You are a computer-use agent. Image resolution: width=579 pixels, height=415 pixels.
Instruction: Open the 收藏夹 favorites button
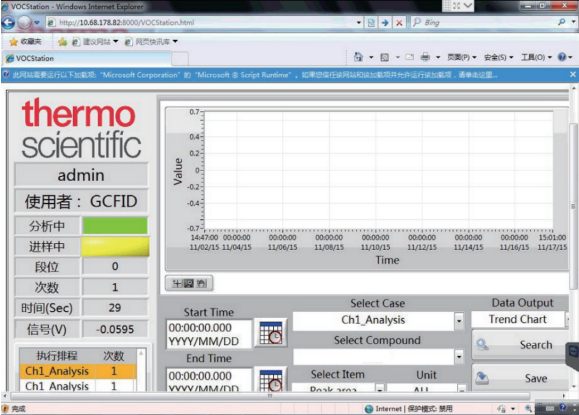tap(25, 42)
